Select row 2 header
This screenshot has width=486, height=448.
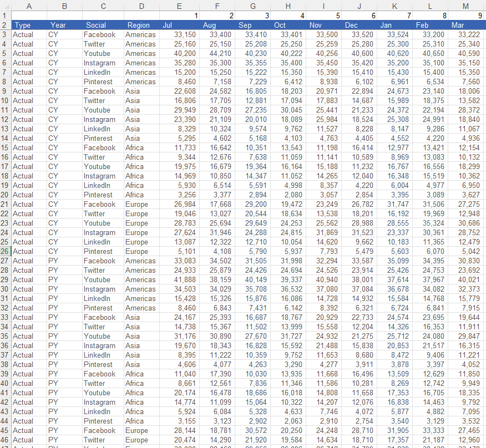click(x=5, y=25)
